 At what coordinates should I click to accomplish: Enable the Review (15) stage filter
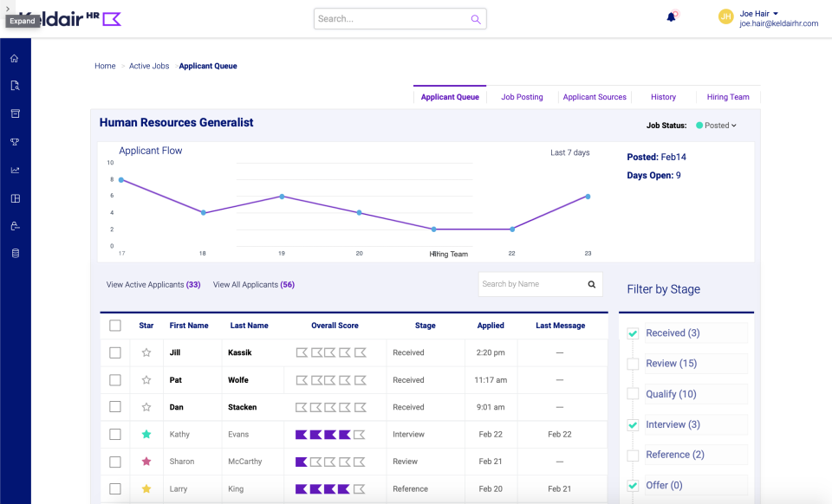point(633,364)
